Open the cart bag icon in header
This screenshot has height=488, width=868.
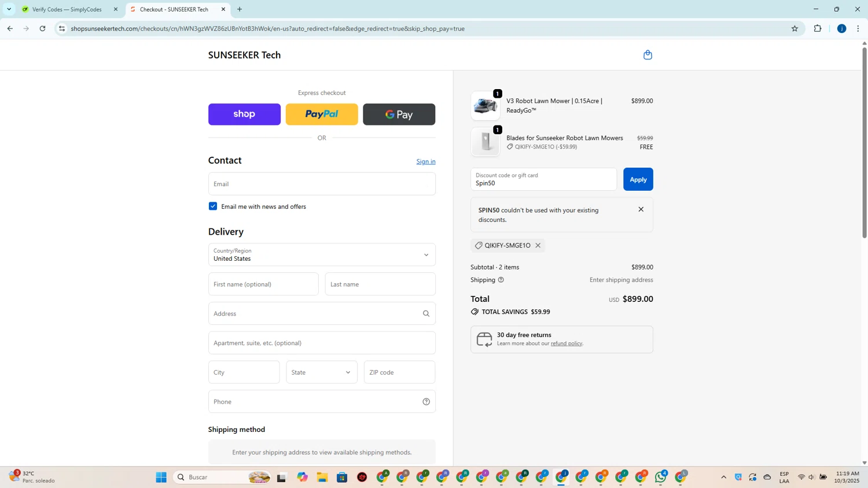click(x=648, y=55)
